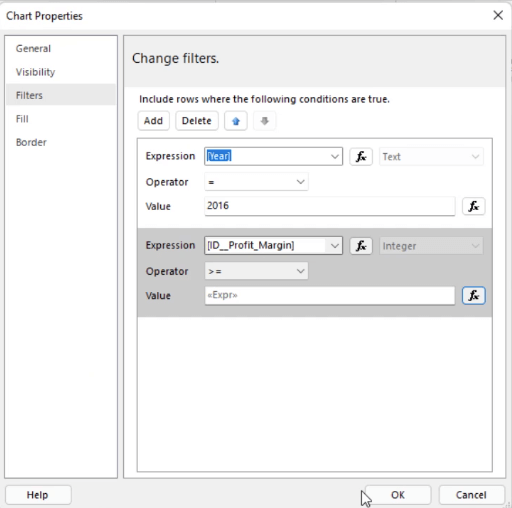
Task: Click the greyed-out move-down arrow
Action: tap(264, 121)
